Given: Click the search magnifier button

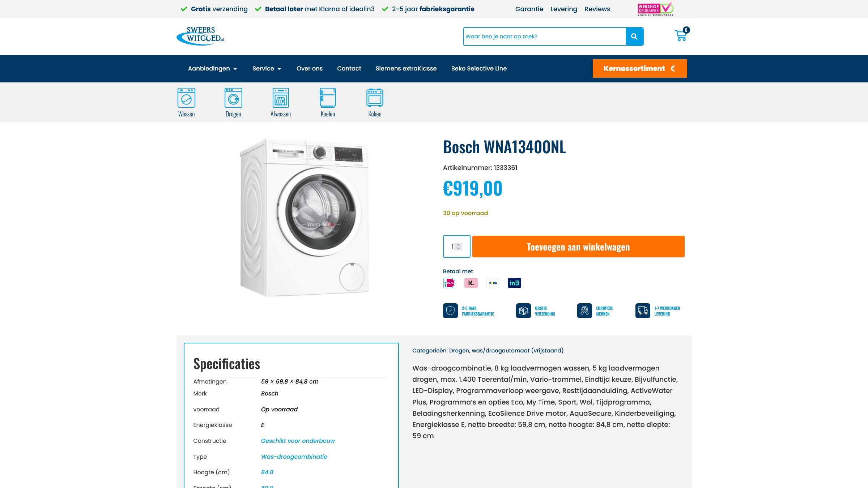Looking at the screenshot, I should (634, 37).
